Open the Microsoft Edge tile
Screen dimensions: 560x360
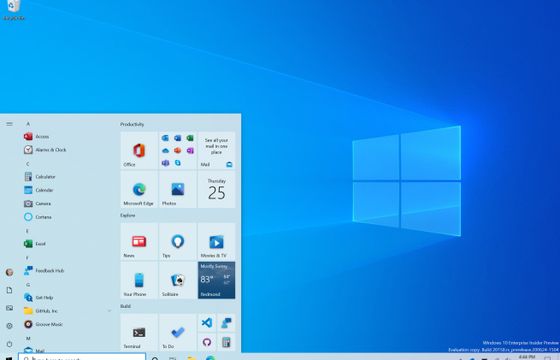coord(139,189)
